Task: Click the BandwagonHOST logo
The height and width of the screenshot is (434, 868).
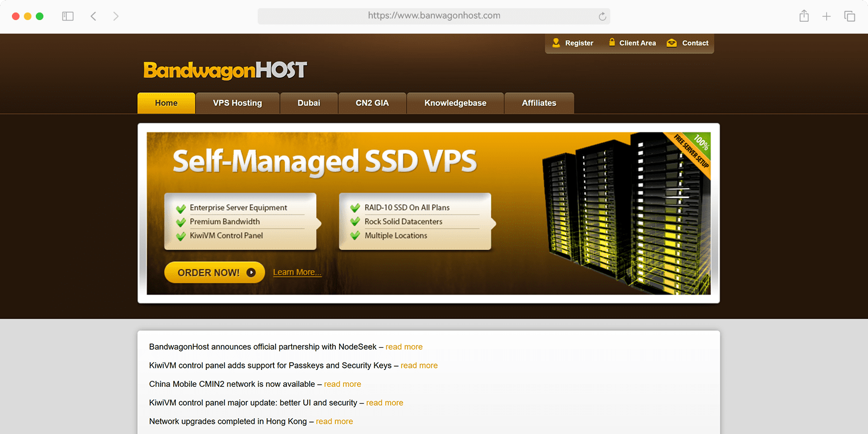Action: (x=225, y=70)
